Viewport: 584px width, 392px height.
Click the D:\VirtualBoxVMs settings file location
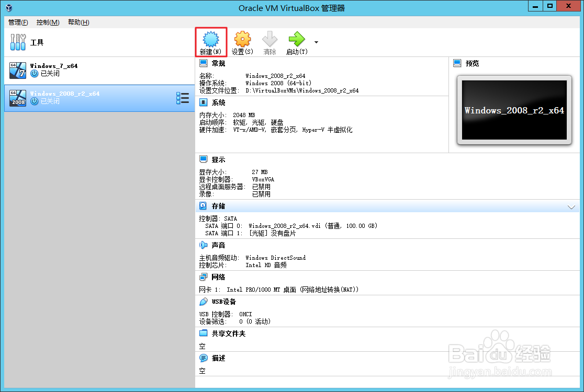point(302,90)
